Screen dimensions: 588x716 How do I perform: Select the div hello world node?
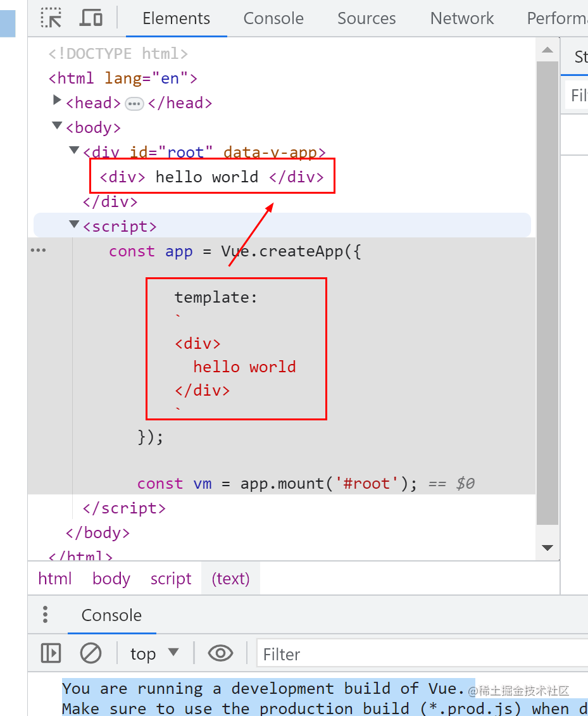pos(212,177)
